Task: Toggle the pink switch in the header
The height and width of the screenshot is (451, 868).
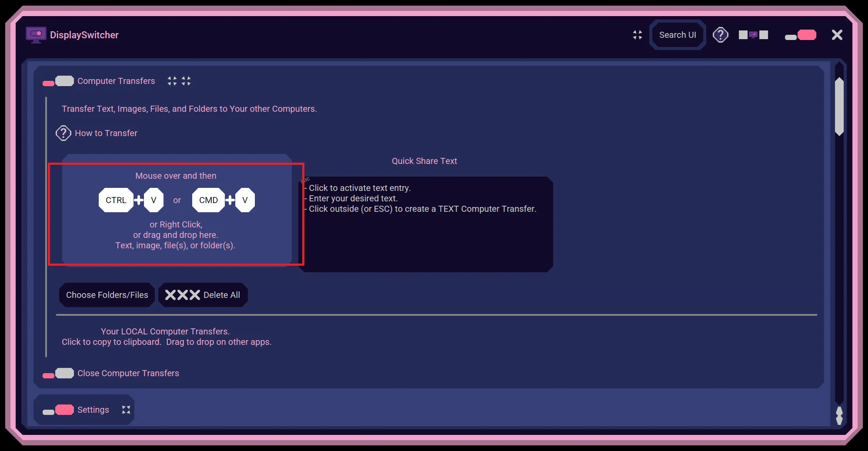Action: [801, 35]
